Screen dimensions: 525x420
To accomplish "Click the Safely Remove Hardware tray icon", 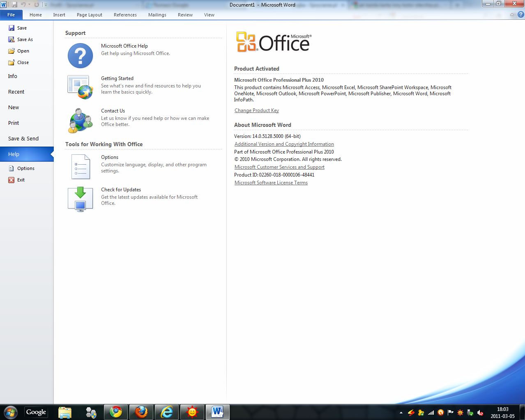I will [470, 413].
